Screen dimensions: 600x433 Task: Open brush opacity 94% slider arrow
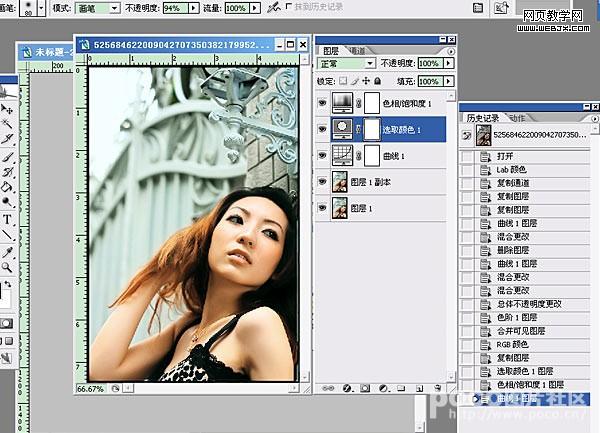click(x=194, y=8)
